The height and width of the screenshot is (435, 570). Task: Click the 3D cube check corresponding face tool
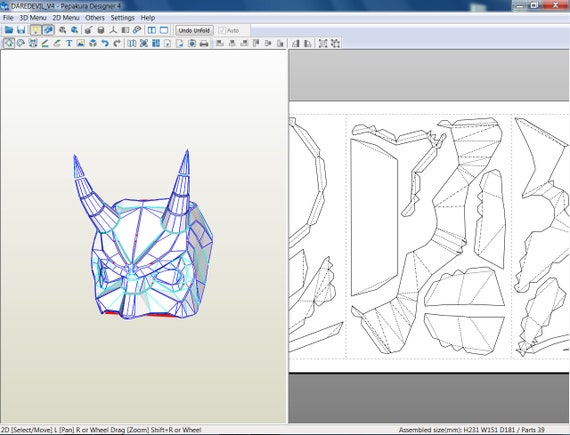click(x=93, y=43)
